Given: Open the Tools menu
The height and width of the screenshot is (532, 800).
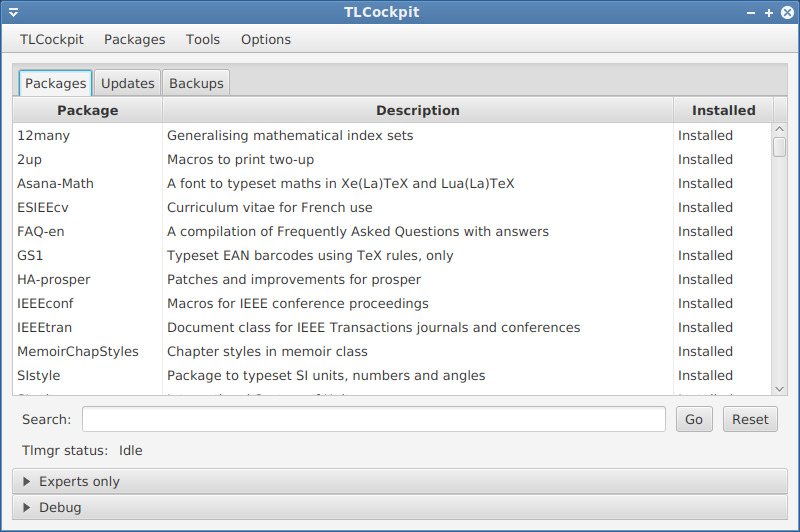Looking at the screenshot, I should tap(203, 39).
